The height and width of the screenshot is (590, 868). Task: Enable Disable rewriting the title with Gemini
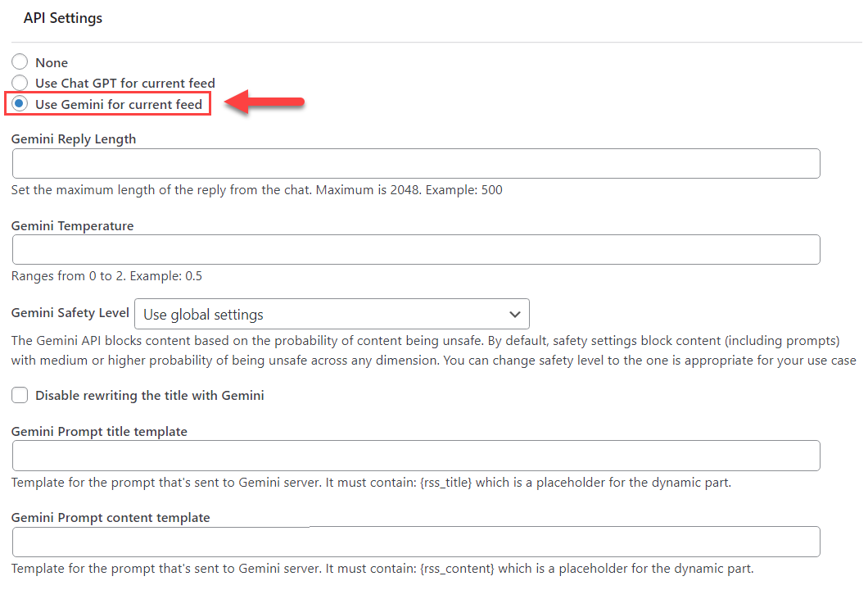pos(20,396)
